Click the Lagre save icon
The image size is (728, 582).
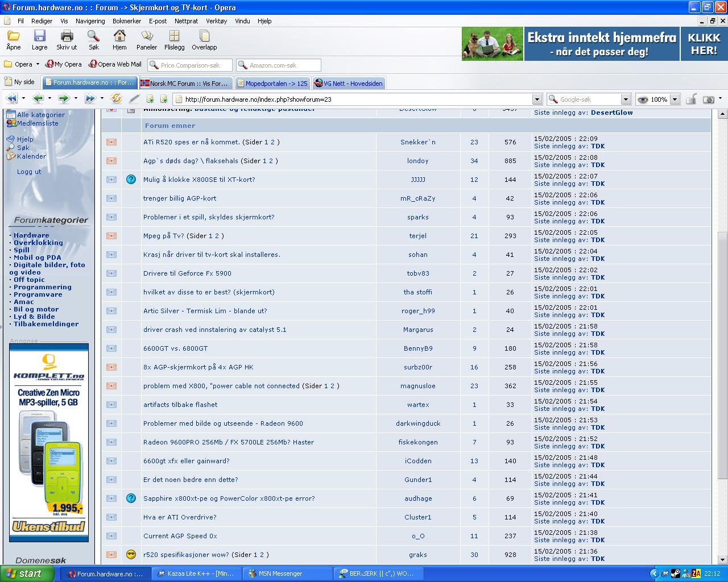tap(40, 36)
